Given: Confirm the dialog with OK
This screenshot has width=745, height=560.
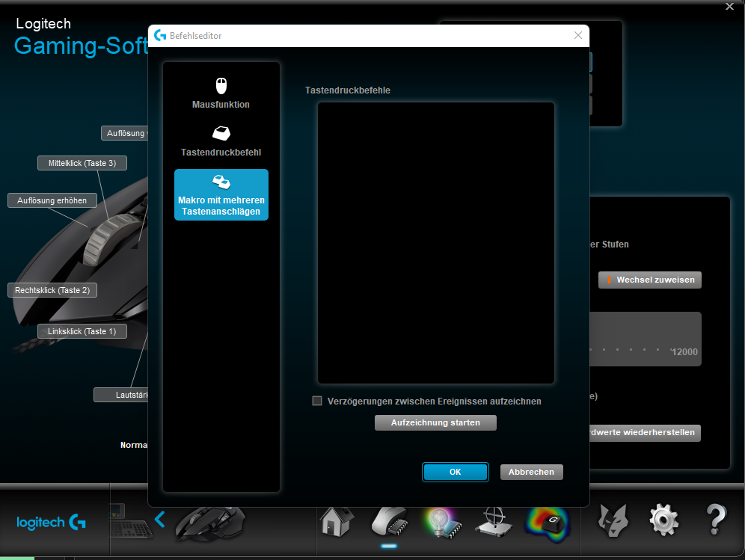Looking at the screenshot, I should click(x=456, y=472).
